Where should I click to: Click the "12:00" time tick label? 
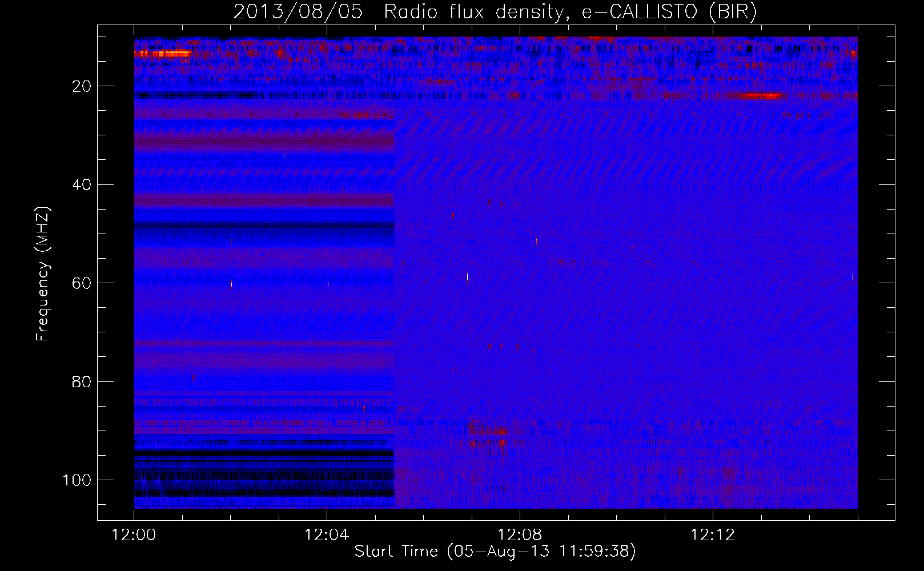click(x=134, y=535)
